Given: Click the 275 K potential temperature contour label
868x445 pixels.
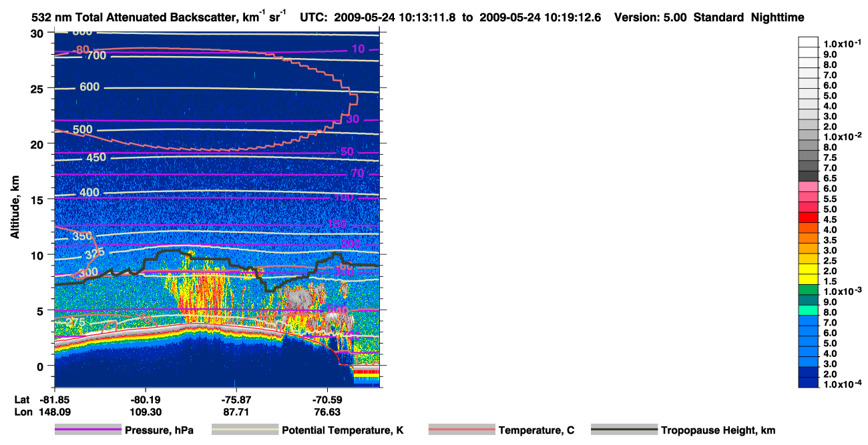Looking at the screenshot, I should pos(76,322).
